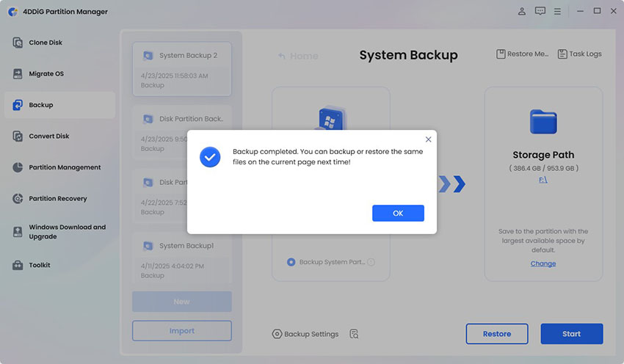The height and width of the screenshot is (364, 624).
Task: Click the 4DDiG app logo
Action: click(12, 12)
